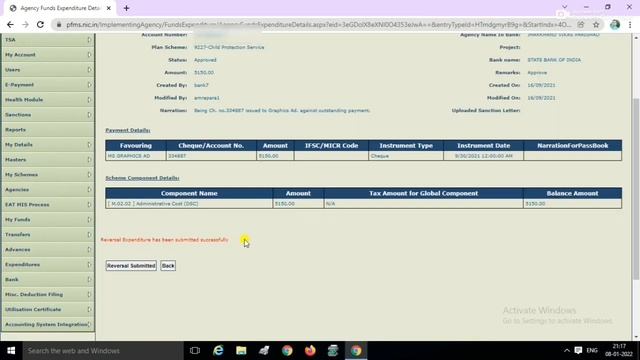
Task: Open the My Funds menu
Action: (x=48, y=220)
